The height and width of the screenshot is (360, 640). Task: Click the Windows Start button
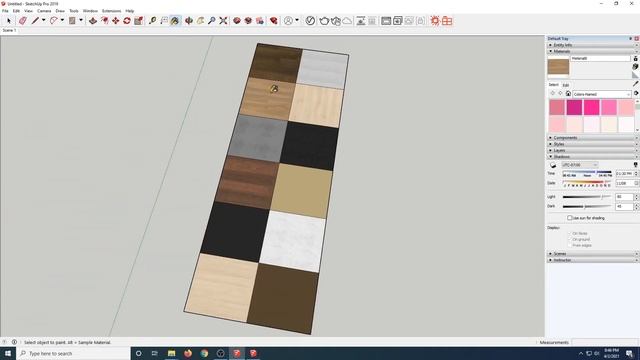8,353
